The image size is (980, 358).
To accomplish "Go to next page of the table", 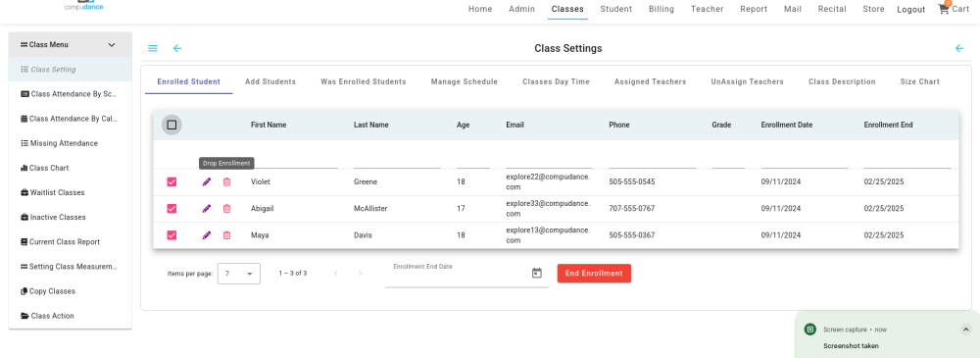I will (360, 274).
